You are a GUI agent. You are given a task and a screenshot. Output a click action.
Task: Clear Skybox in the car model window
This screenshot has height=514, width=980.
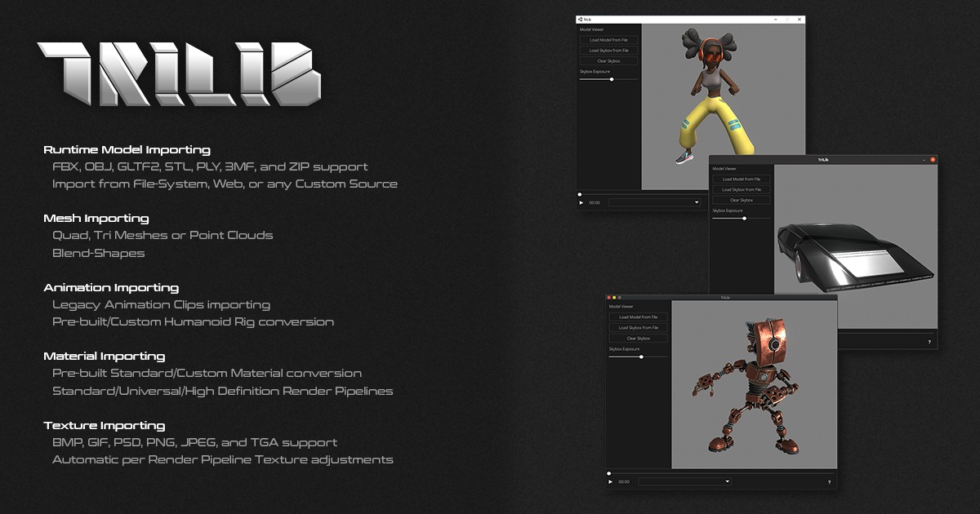pos(742,200)
